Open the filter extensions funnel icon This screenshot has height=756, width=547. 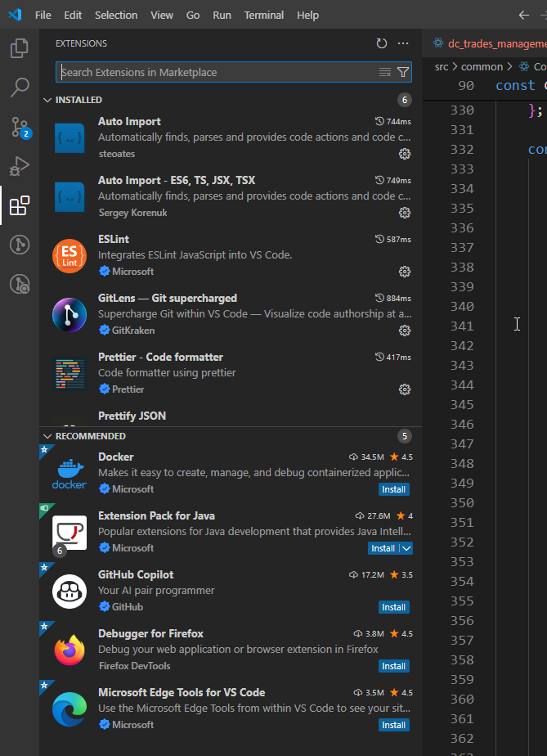pyautogui.click(x=403, y=72)
